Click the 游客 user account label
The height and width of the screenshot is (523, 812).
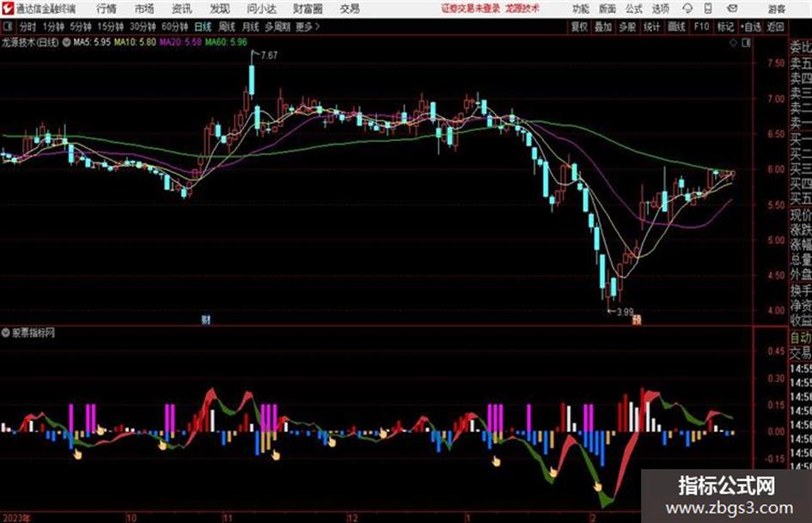pyautogui.click(x=777, y=9)
